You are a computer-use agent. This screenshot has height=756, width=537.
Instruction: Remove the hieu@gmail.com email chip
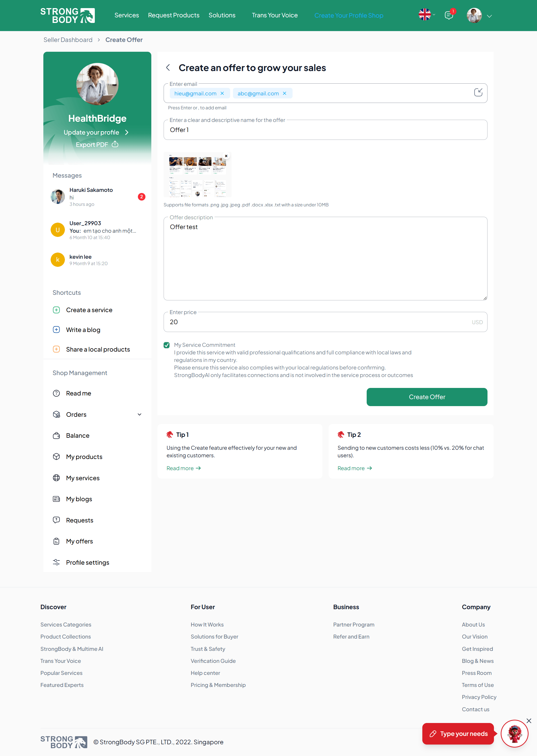click(222, 94)
